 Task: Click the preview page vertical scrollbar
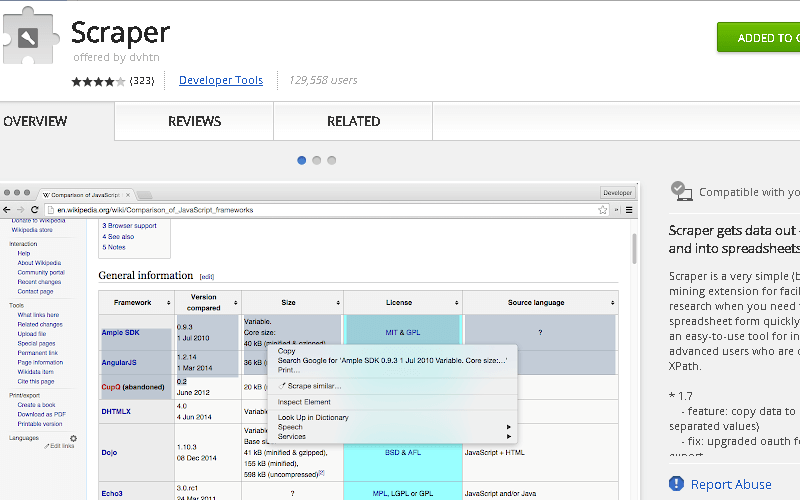tap(634, 248)
